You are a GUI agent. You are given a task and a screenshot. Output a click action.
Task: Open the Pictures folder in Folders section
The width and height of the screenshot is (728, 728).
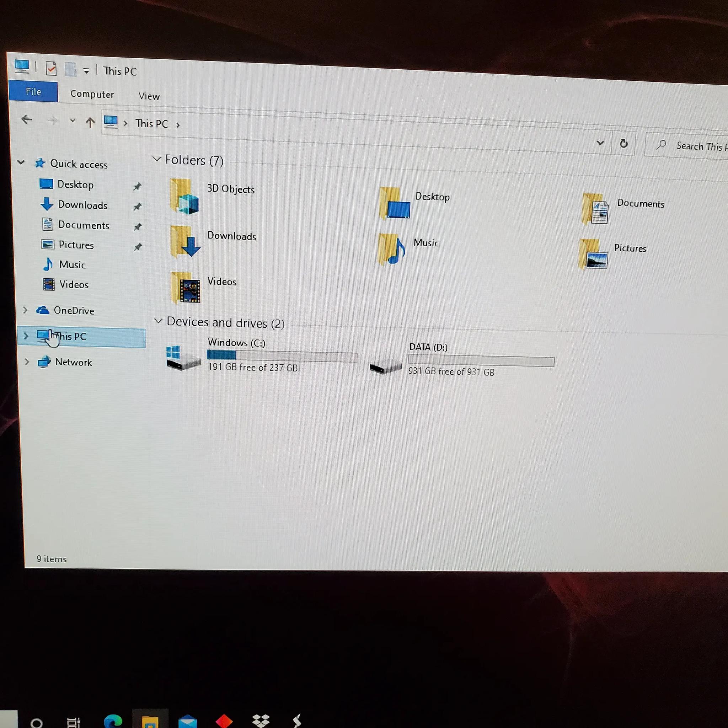(612, 255)
